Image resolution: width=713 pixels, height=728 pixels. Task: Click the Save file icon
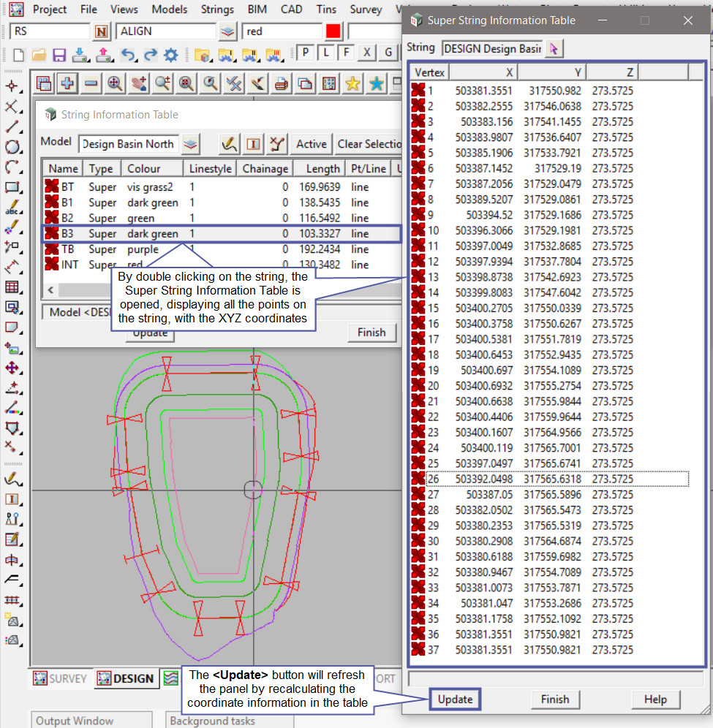tap(59, 55)
